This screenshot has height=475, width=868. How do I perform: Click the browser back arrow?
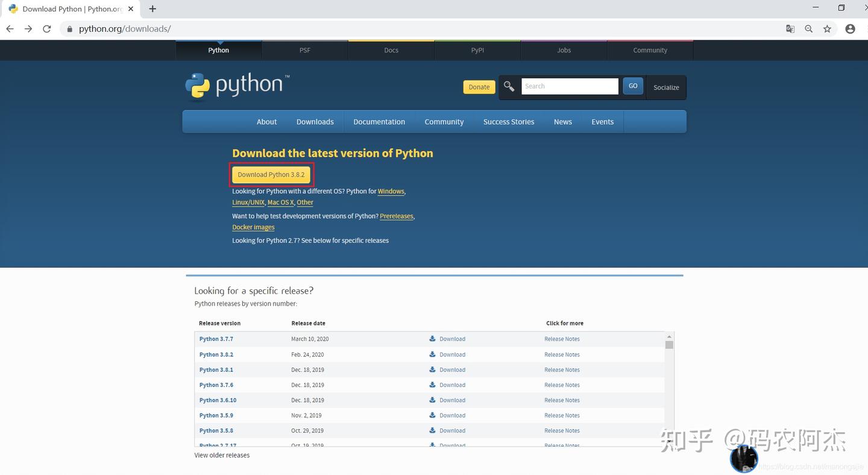[x=10, y=28]
